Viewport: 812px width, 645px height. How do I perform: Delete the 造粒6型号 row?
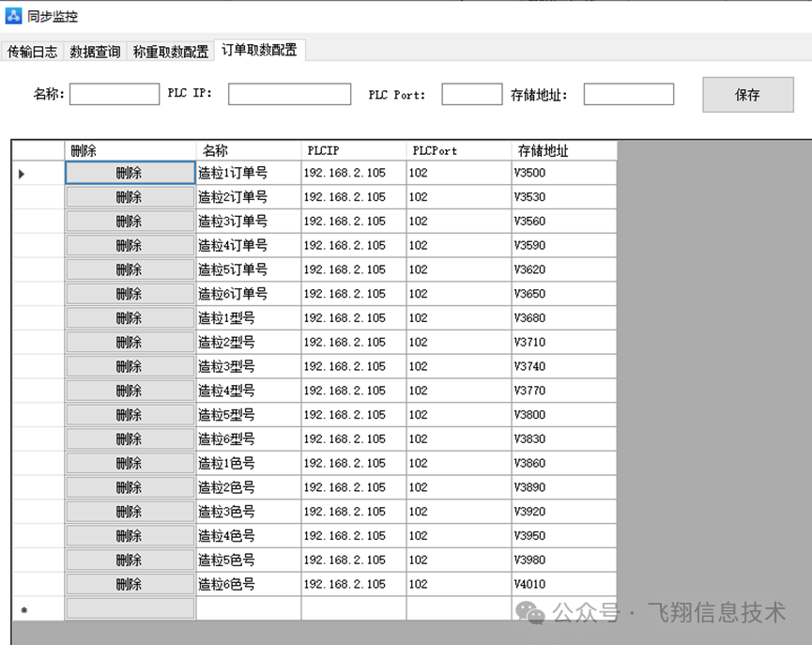[130, 438]
